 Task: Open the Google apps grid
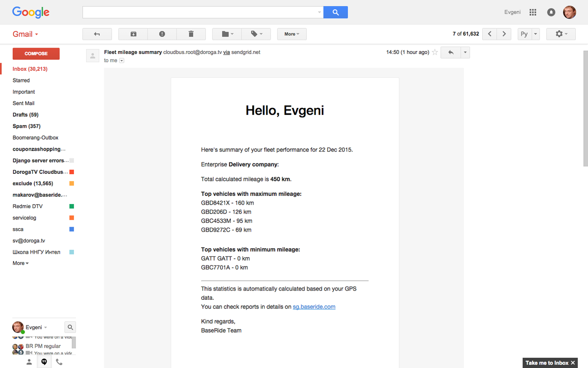(533, 12)
